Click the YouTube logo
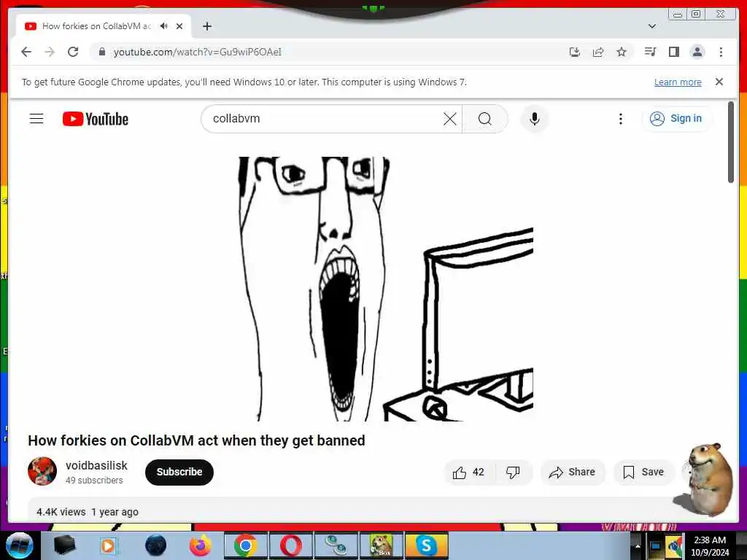This screenshot has width=747, height=560. pyautogui.click(x=96, y=119)
